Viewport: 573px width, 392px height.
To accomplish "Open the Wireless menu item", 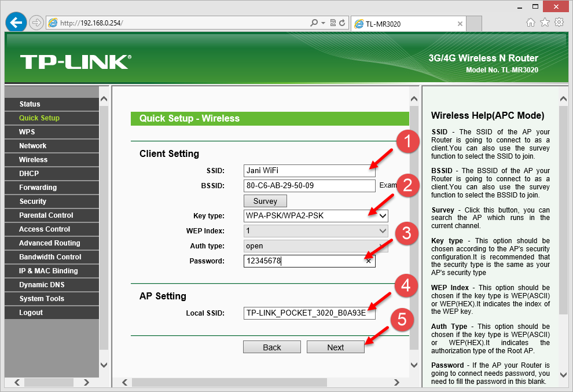I will coord(52,160).
